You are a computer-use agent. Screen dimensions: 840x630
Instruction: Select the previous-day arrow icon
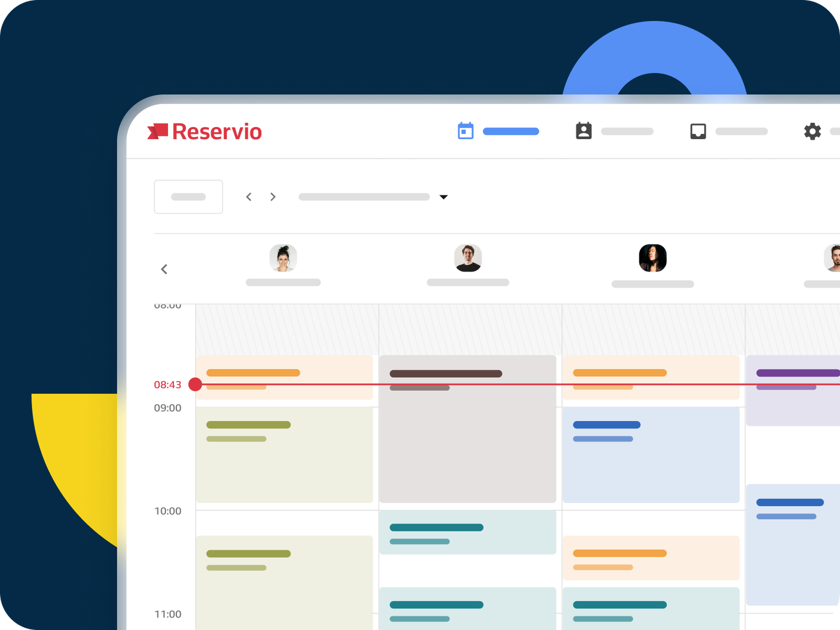point(249,197)
